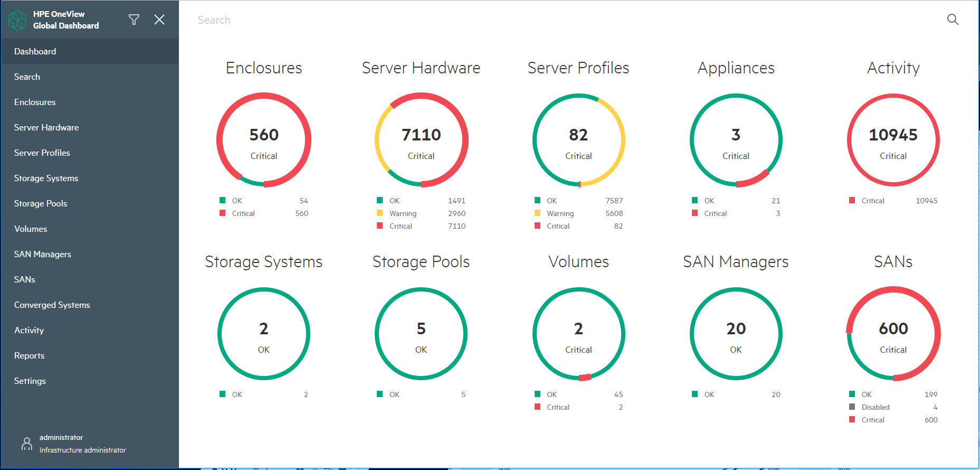Open Storage Pools in the sidebar

pyautogui.click(x=90, y=203)
